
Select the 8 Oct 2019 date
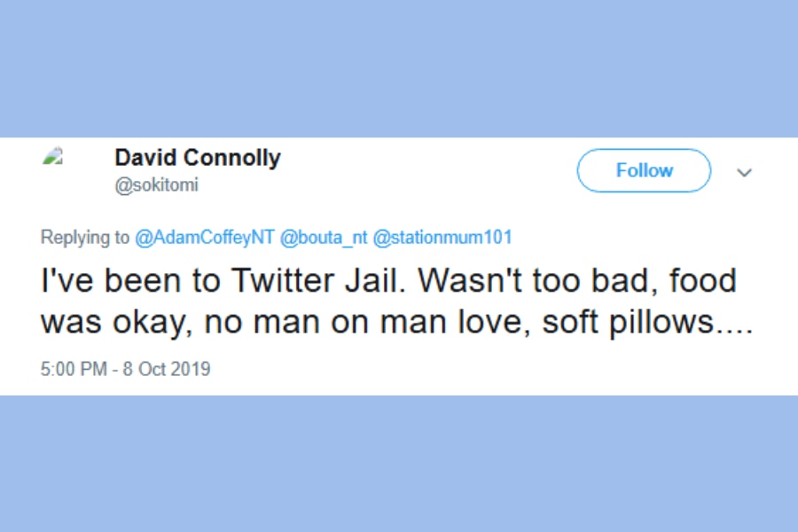pos(168,369)
